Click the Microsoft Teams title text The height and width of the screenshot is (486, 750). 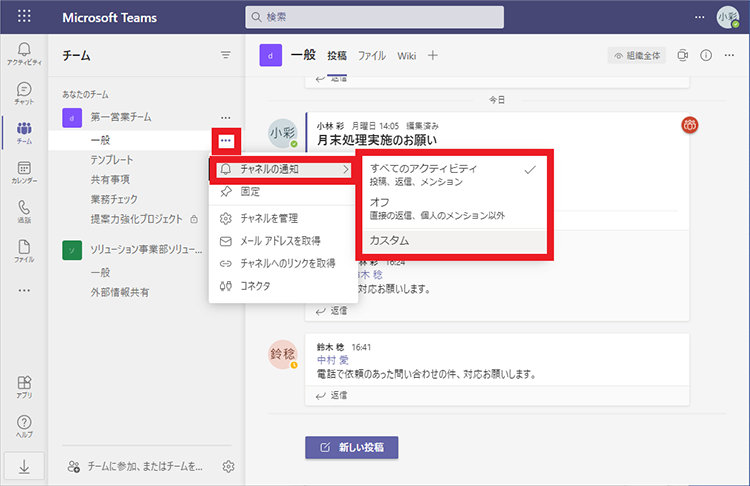click(110, 18)
